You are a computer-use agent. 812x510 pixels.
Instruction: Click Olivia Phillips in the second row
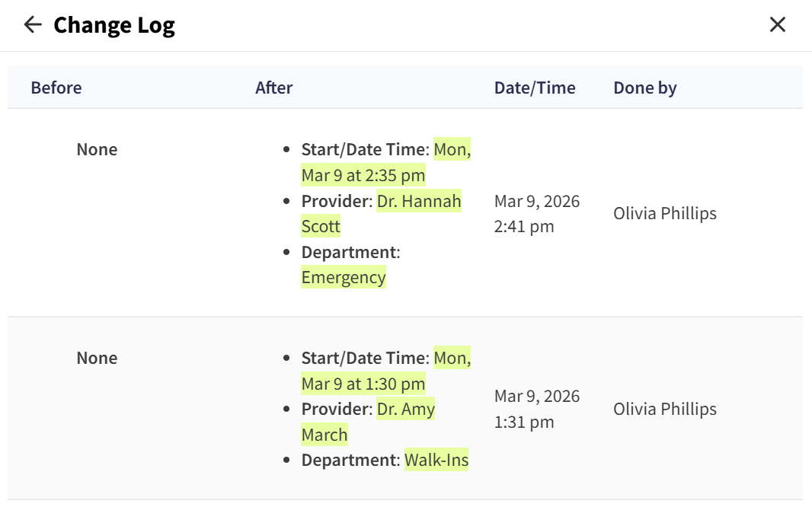pos(665,410)
